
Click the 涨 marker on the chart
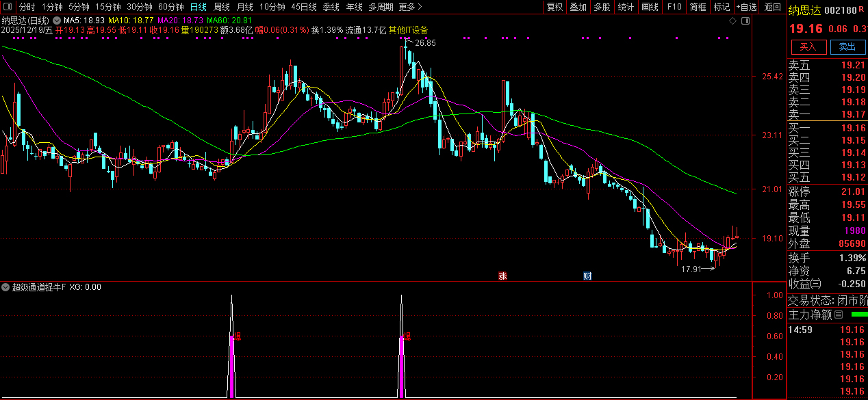pyautogui.click(x=502, y=276)
